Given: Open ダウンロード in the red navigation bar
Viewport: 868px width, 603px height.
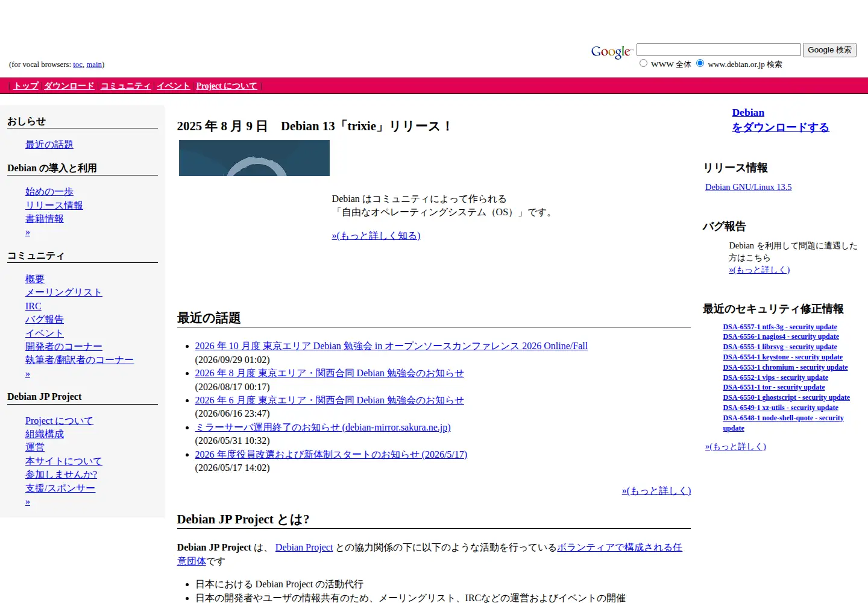Looking at the screenshot, I should (69, 86).
